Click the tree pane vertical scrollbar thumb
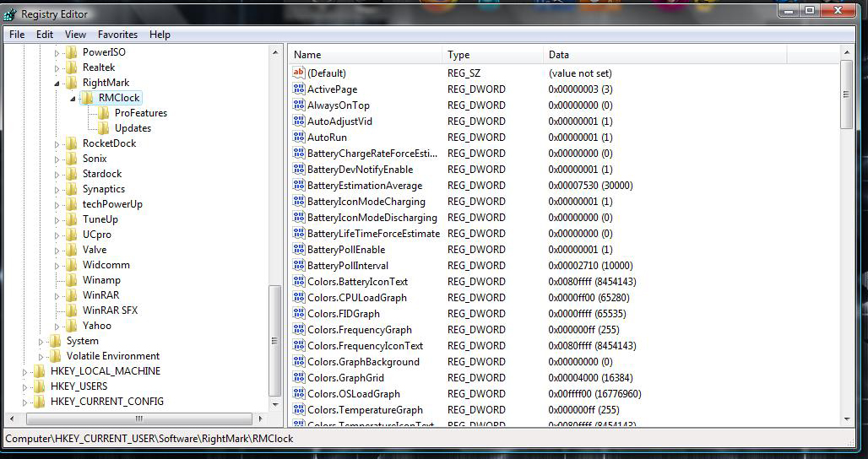The height and width of the screenshot is (459, 868). point(274,341)
